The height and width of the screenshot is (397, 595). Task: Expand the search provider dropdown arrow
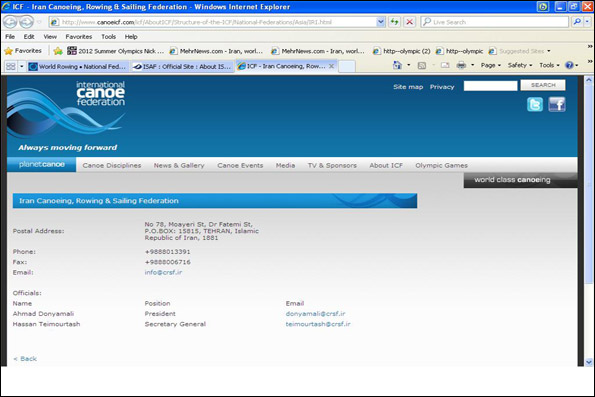[587, 22]
